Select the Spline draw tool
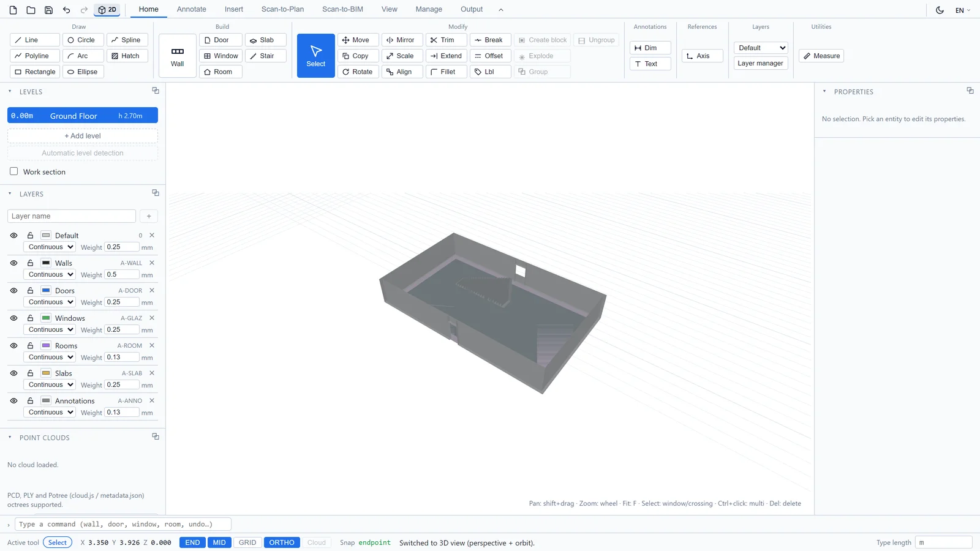 point(127,40)
